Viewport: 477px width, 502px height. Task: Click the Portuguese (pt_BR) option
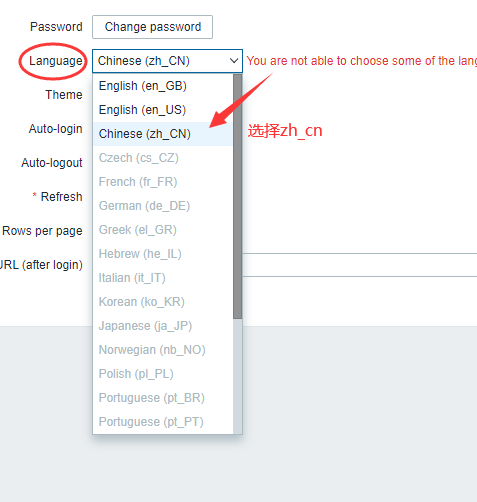coord(163,398)
